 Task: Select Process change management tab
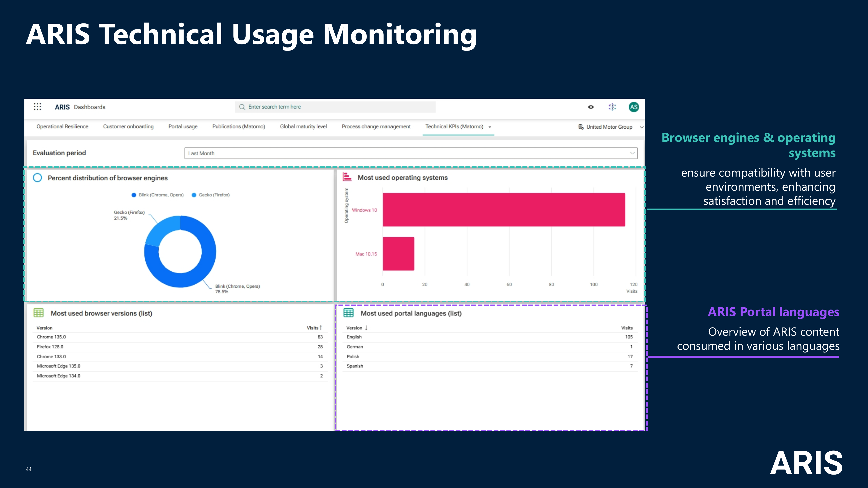(376, 127)
